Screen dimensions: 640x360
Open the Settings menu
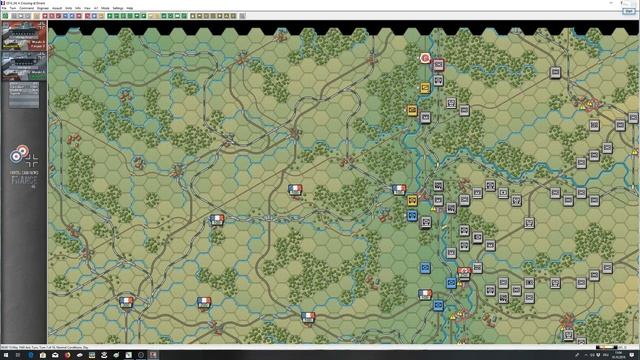(x=118, y=8)
